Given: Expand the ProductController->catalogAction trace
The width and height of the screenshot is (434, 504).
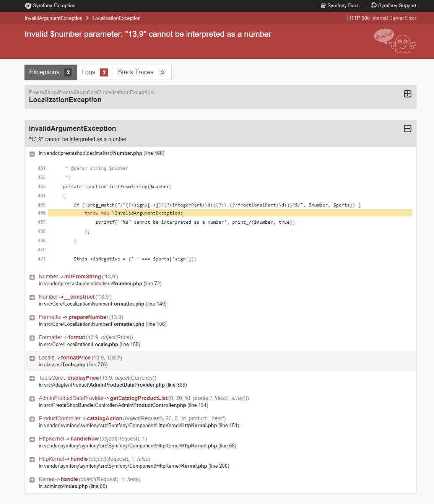Looking at the screenshot, I should pos(32,419).
